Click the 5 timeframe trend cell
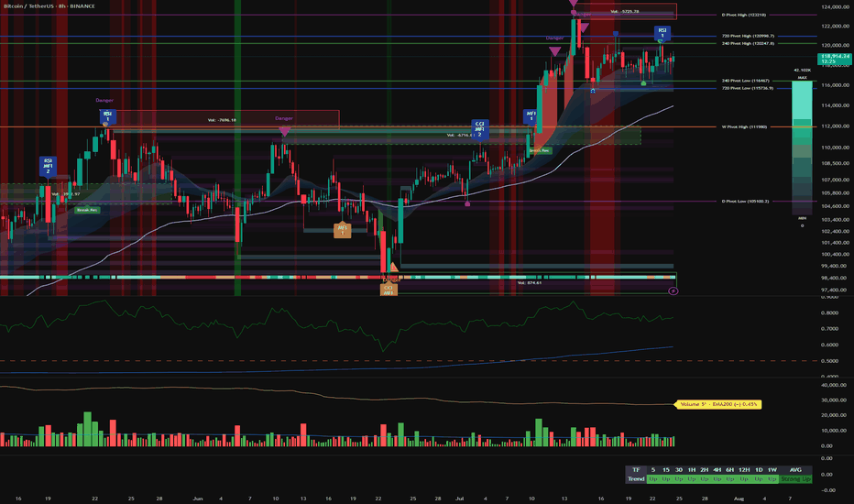Screen dimensions: 854x504 click(653, 479)
